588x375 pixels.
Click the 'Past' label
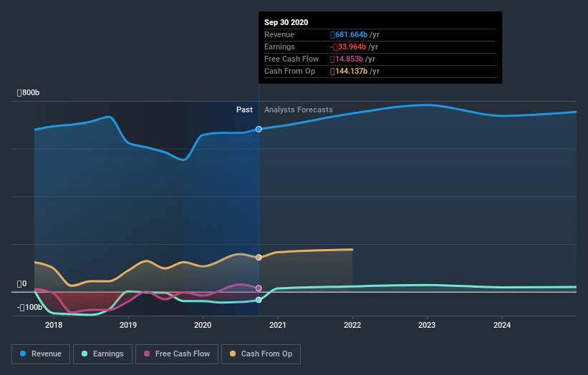244,109
